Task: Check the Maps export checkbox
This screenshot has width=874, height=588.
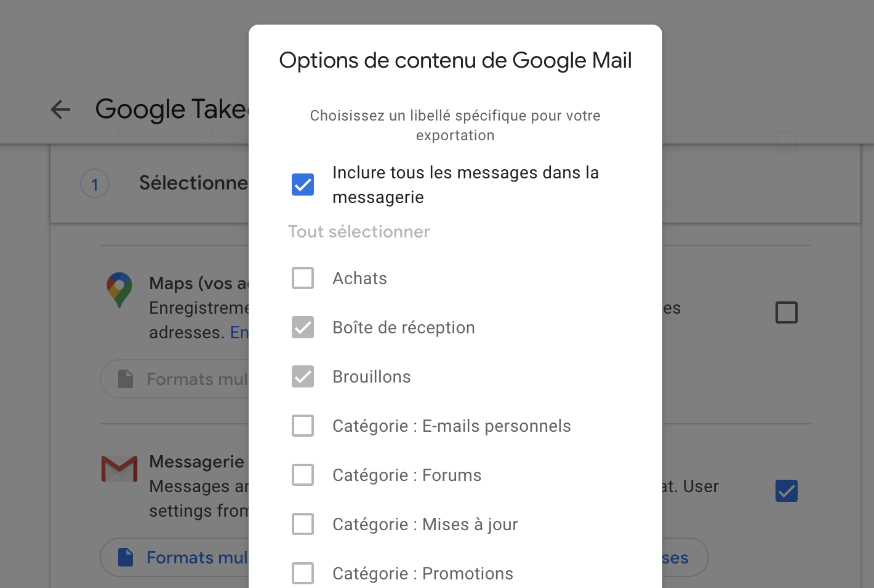Action: pos(787,312)
